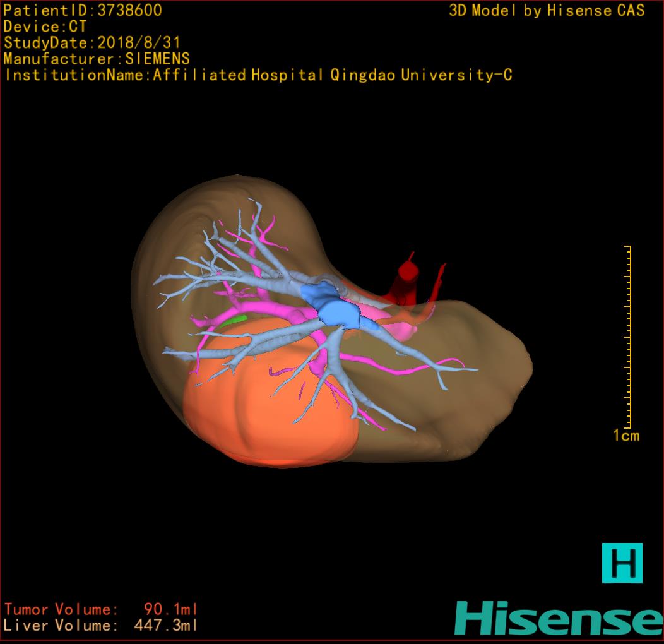
Task: Select the pale pink structure near the artery
Action: (x=385, y=314)
